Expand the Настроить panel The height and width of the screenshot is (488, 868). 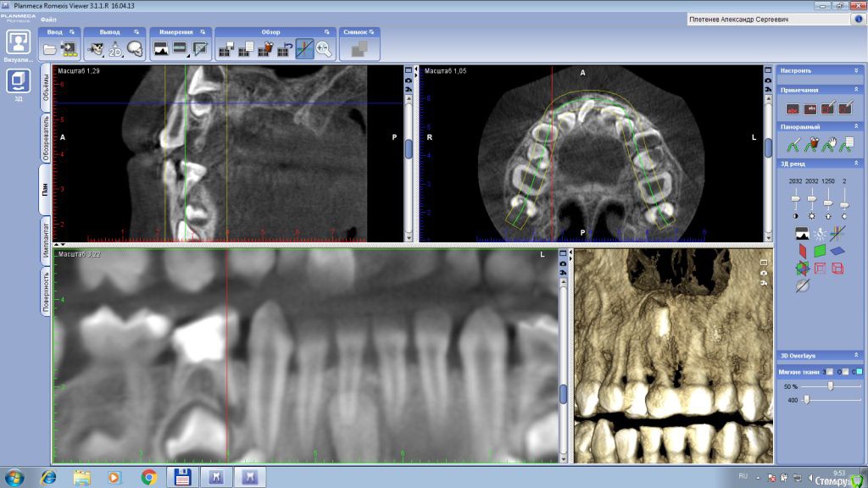[x=858, y=70]
